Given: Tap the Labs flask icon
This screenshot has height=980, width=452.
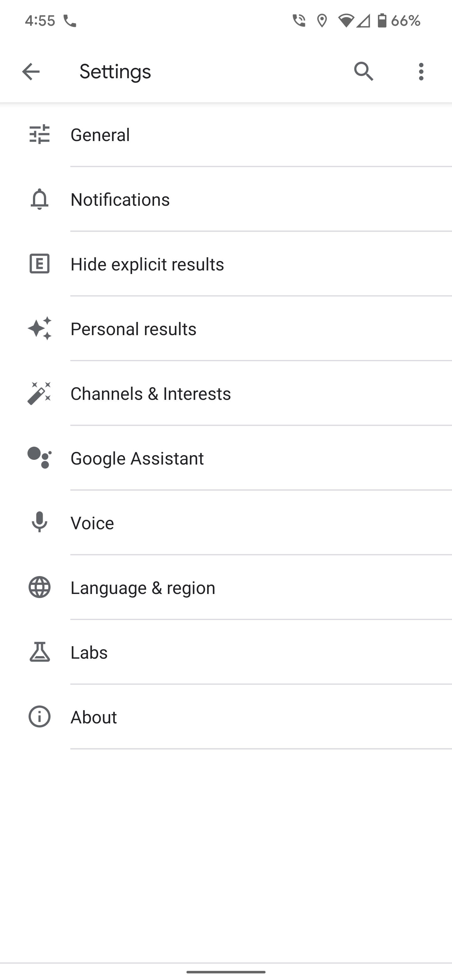Looking at the screenshot, I should point(40,652).
